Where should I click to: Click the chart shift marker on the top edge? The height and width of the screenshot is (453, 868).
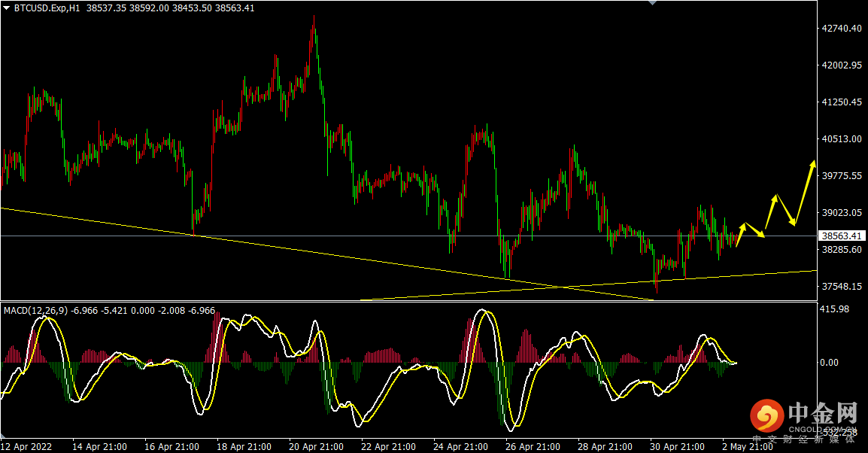point(653,3)
